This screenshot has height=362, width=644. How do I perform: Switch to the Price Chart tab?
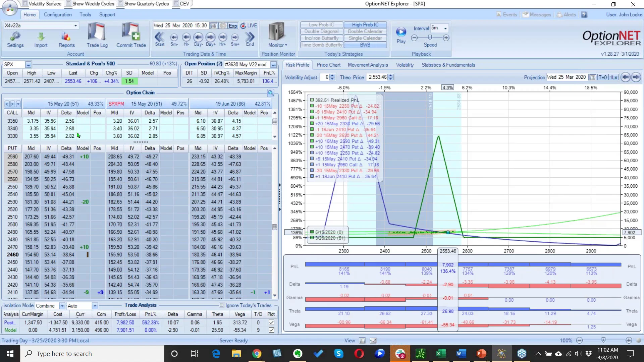pos(328,65)
